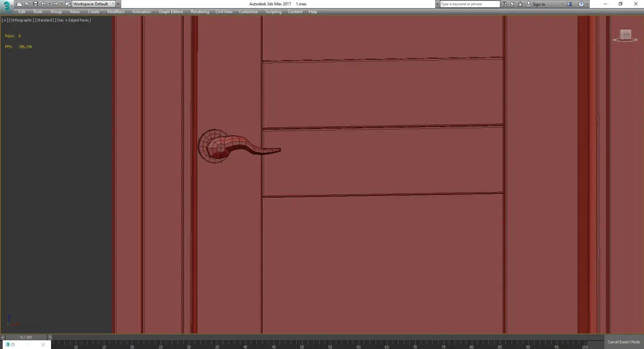Click the Polys: 0 statistic text
This screenshot has height=349, width=644.
pyautogui.click(x=12, y=36)
